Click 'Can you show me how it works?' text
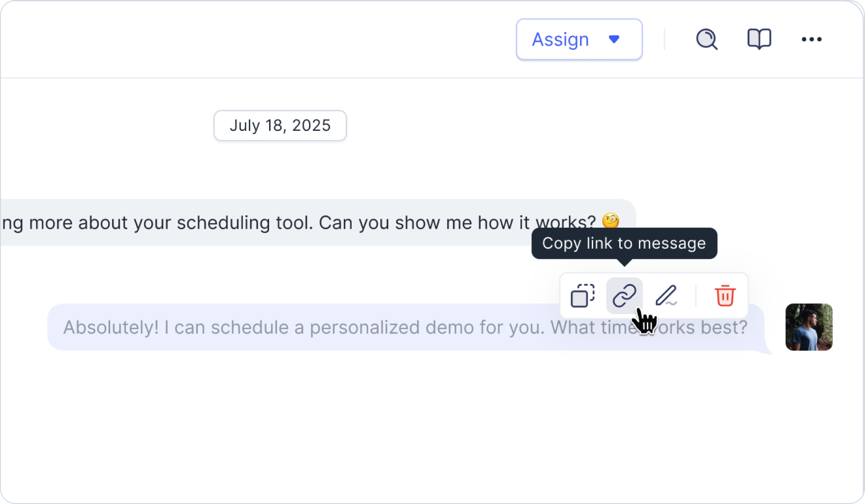The height and width of the screenshot is (504, 865). coord(457,223)
